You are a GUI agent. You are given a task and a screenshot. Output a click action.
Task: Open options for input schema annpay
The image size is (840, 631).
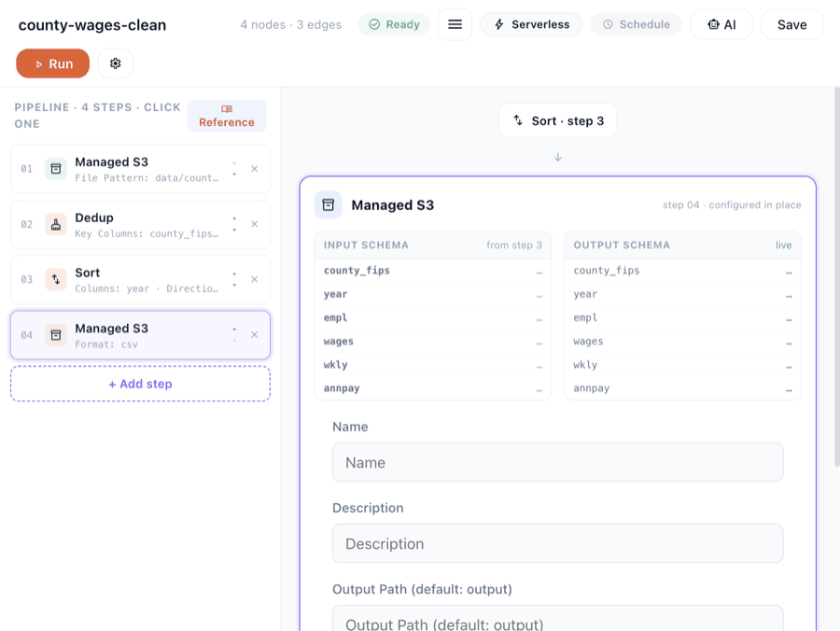(539, 390)
